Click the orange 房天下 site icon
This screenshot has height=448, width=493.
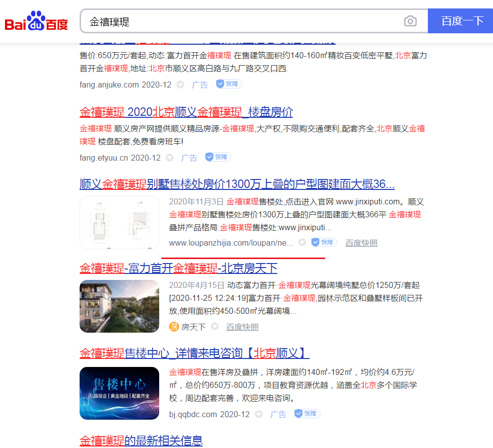(174, 327)
